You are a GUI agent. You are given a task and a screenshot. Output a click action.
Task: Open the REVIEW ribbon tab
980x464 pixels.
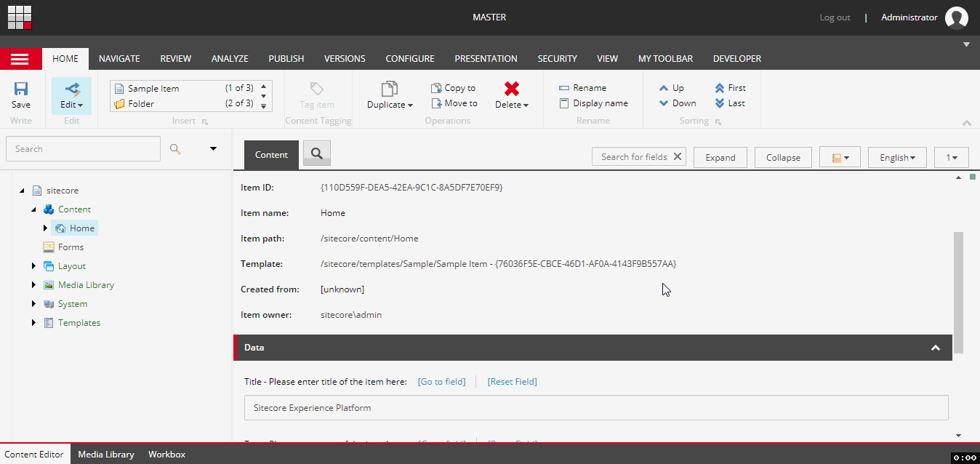175,59
